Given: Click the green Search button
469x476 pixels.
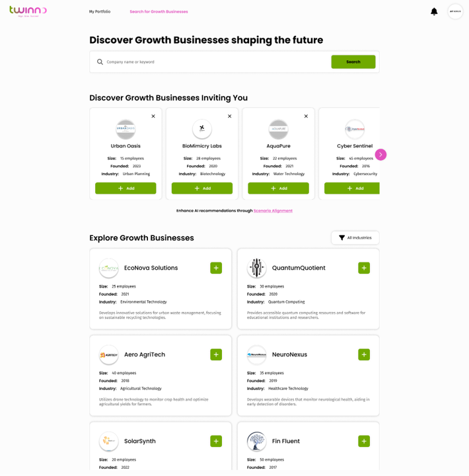Looking at the screenshot, I should pyautogui.click(x=353, y=61).
